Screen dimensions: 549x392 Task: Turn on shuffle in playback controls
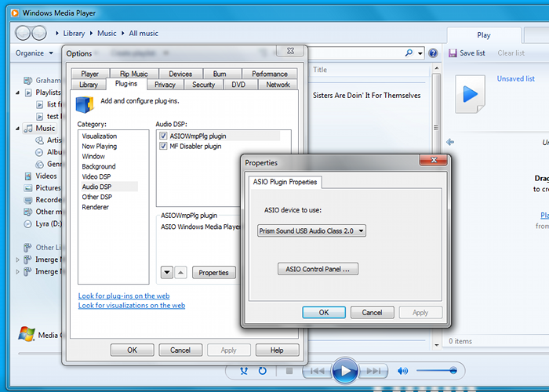(244, 371)
